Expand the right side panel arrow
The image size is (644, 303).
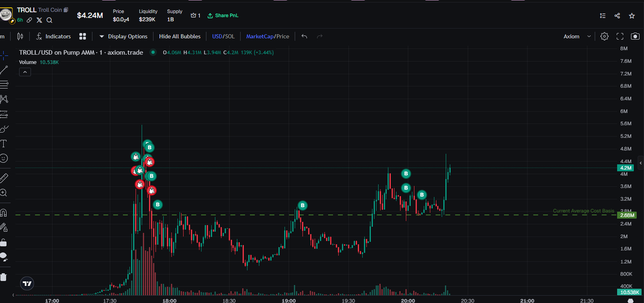641,162
